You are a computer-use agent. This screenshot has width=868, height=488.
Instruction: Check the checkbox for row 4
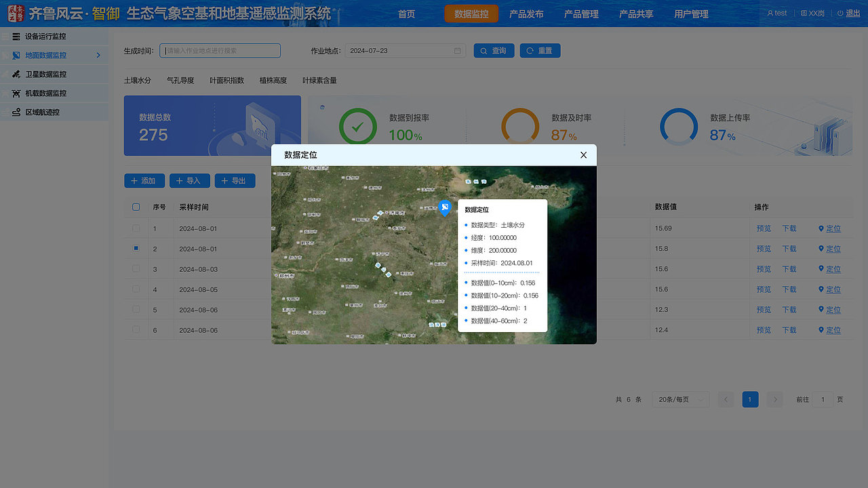click(136, 289)
